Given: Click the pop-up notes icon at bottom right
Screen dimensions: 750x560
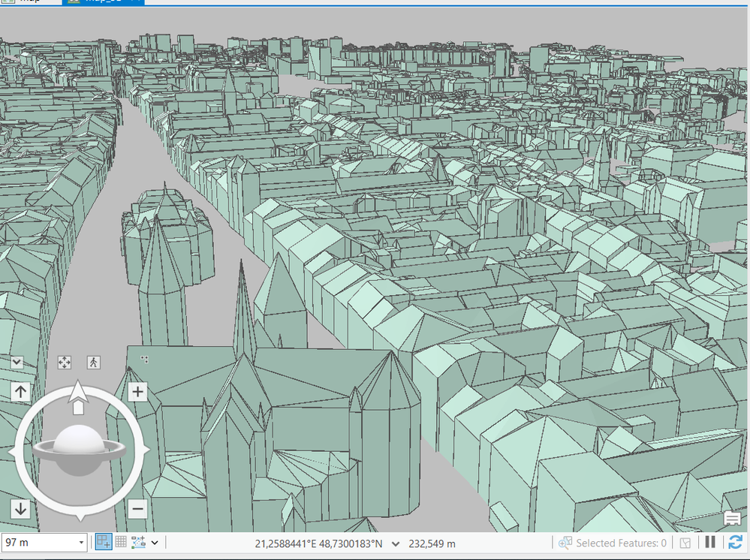Looking at the screenshot, I should (x=732, y=518).
